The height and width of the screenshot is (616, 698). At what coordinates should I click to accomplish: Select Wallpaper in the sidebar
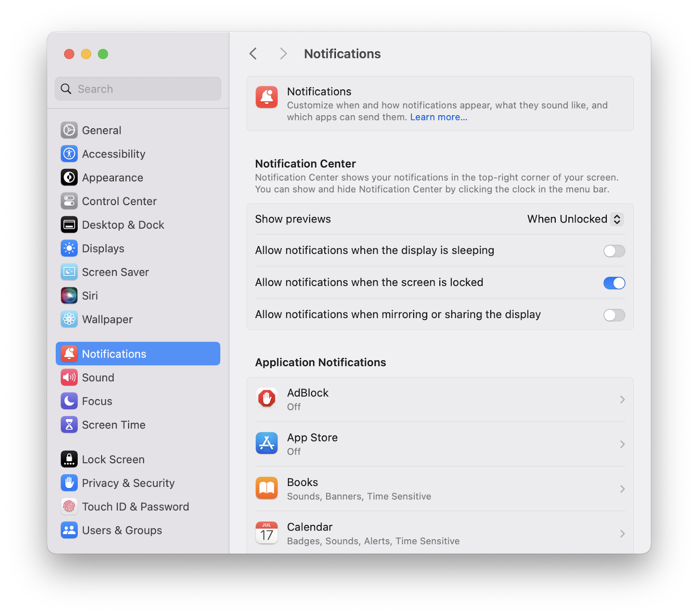[x=138, y=319]
